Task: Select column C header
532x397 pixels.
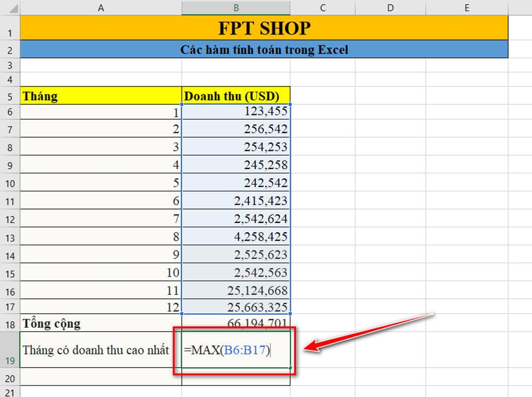Action: 323,8
